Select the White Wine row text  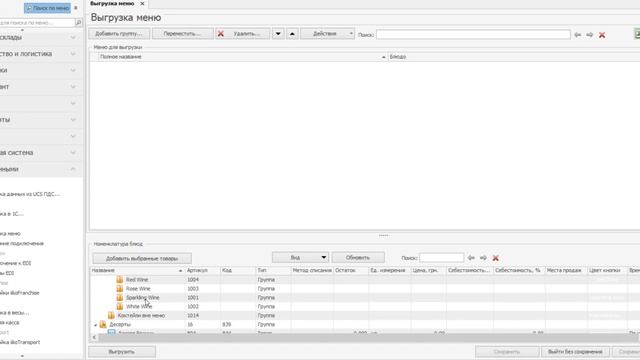click(139, 307)
